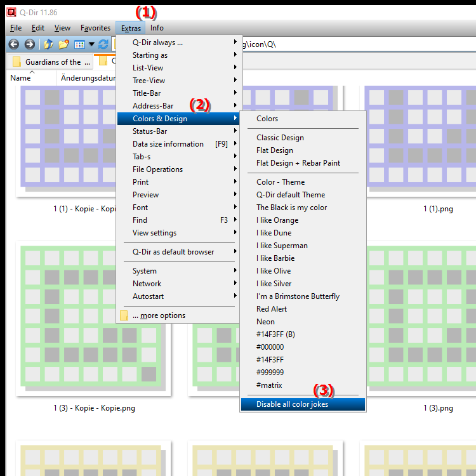Open the Font submenu
The width and height of the screenshot is (476, 476).
(178, 208)
